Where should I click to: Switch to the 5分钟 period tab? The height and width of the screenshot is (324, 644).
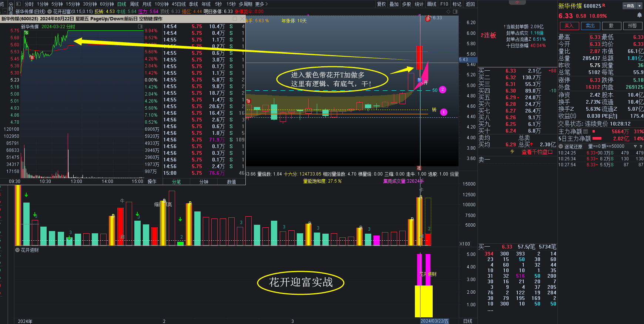57,4
